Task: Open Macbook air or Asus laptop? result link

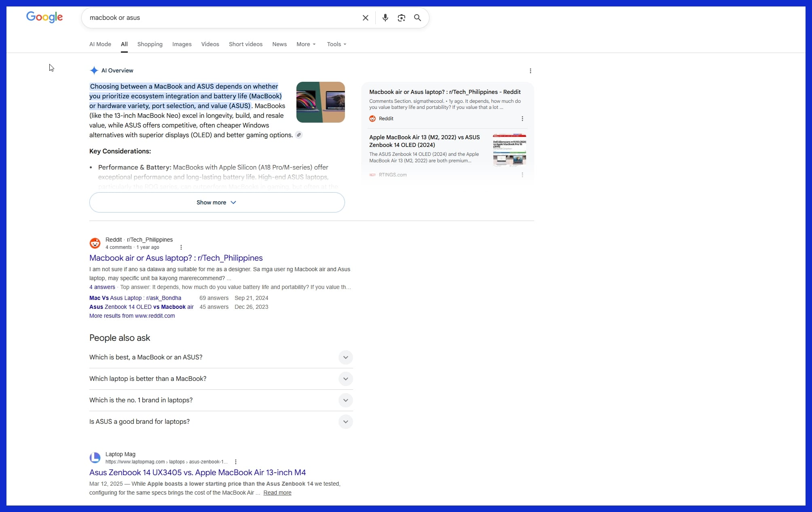Action: point(176,258)
